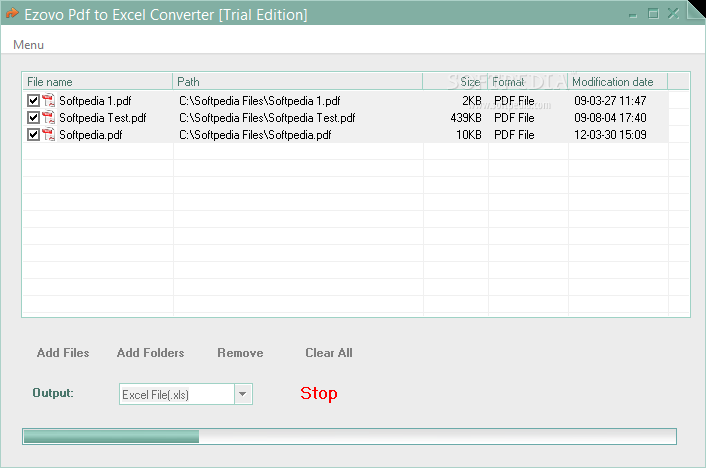The width and height of the screenshot is (706, 468).
Task: Uncheck the Softpedia.pdf checkbox
Action: coord(33,135)
